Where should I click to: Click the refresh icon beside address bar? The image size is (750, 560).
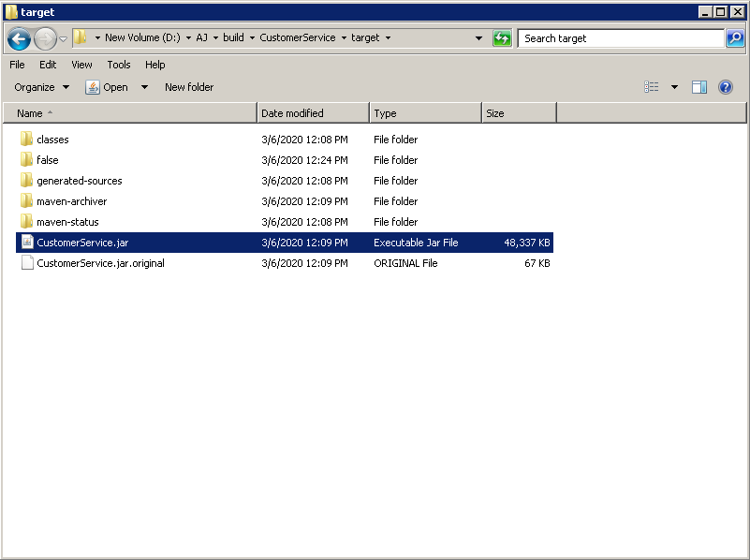click(x=502, y=38)
